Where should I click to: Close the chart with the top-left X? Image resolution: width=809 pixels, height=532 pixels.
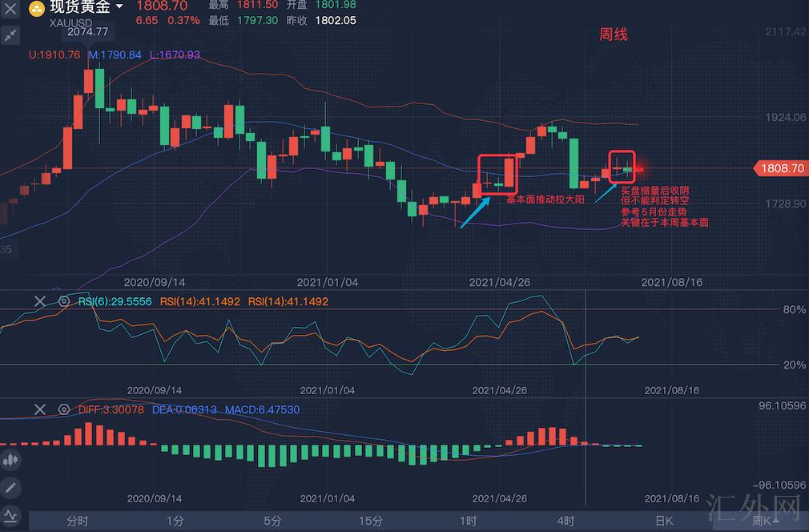(x=10, y=10)
